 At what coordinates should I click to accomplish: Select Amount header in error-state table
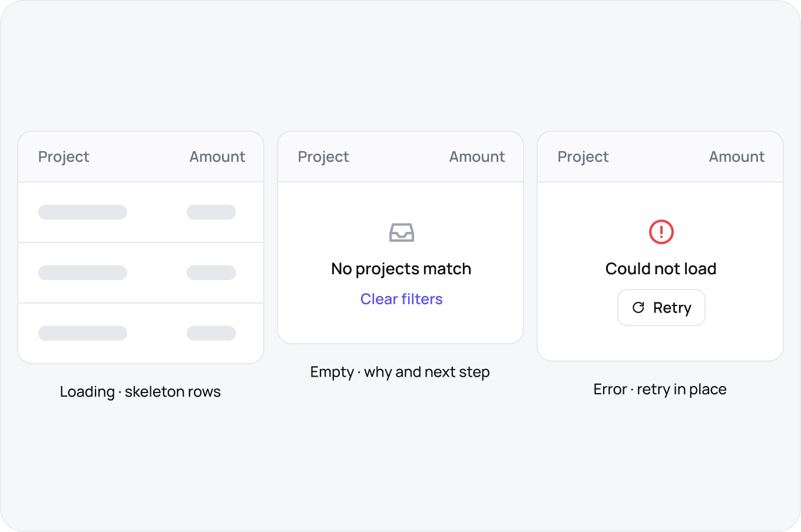[737, 157]
